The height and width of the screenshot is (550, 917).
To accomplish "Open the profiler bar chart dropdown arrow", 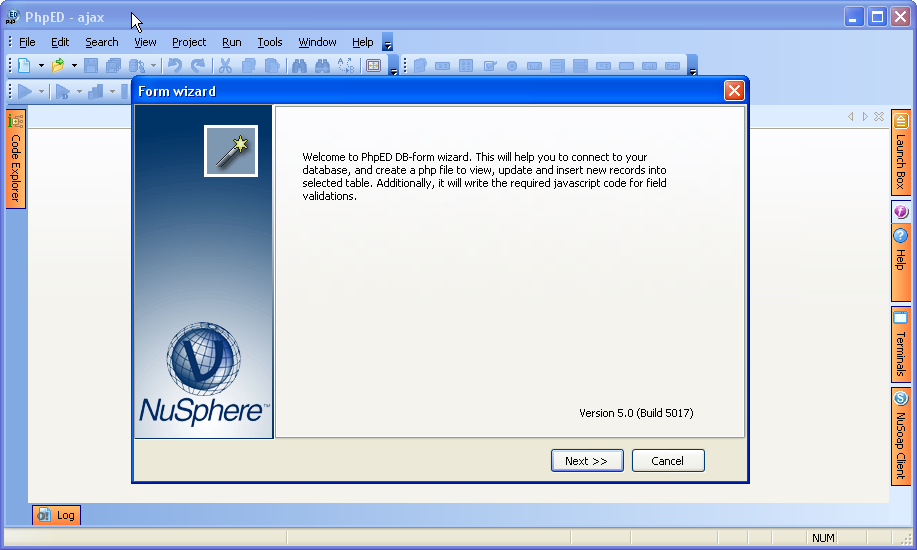I will pos(112,91).
